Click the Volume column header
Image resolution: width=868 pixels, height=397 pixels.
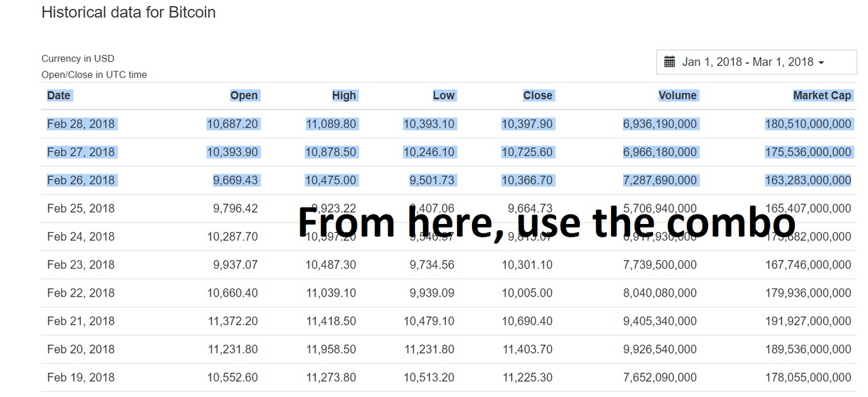677,96
